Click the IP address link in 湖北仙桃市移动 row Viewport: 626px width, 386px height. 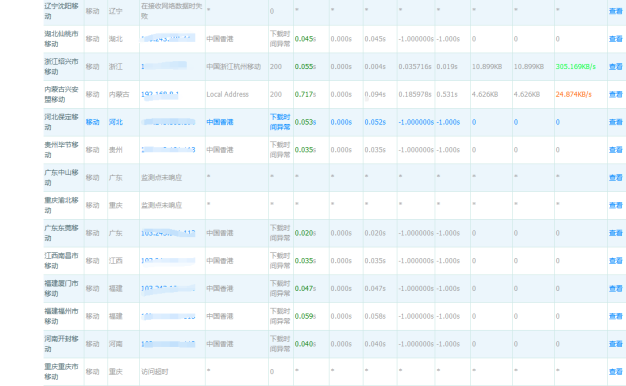coord(168,39)
